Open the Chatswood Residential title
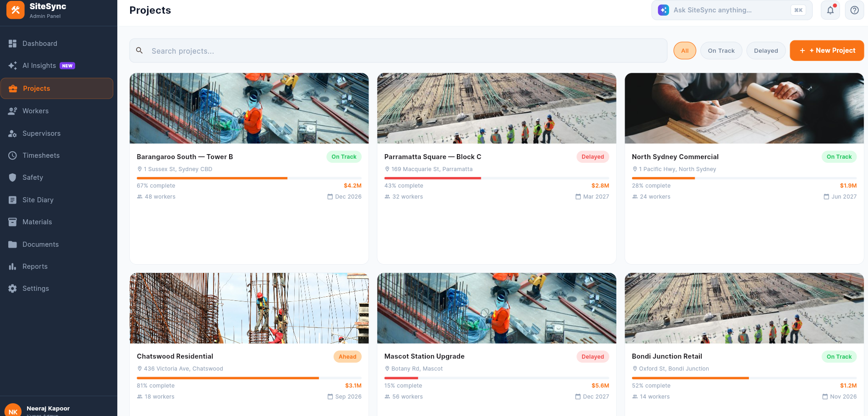 pos(175,356)
